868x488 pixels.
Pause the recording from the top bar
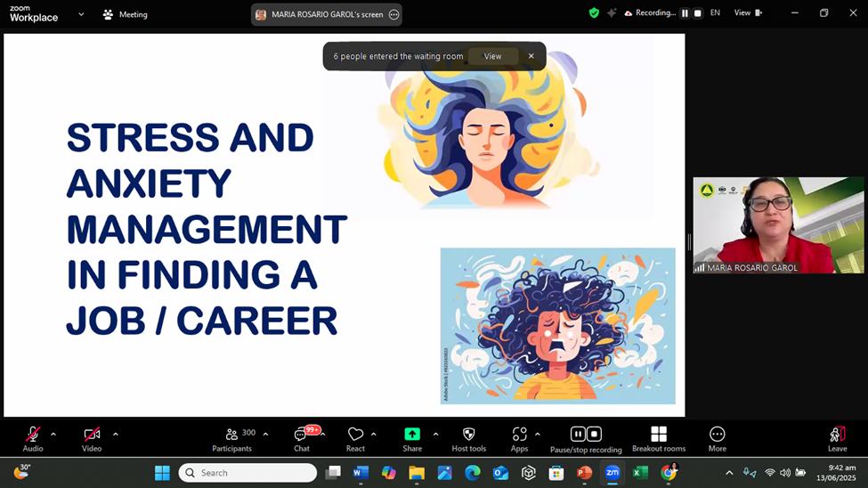(685, 13)
